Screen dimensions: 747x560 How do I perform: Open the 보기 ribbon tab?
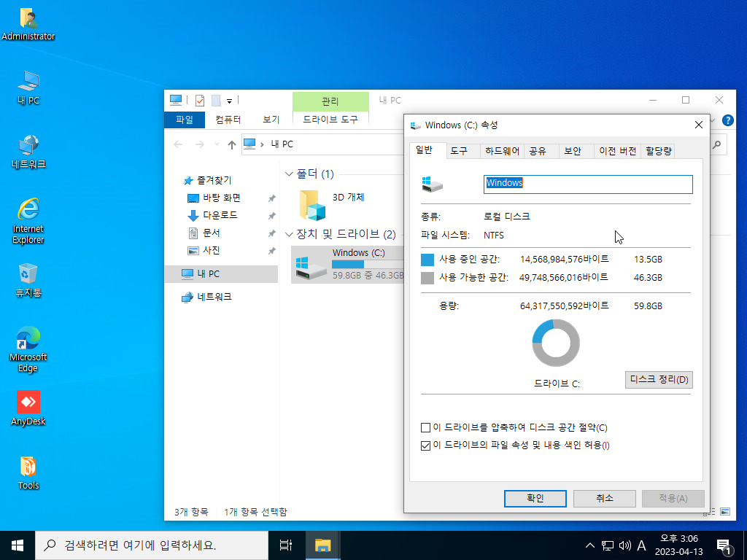[271, 120]
